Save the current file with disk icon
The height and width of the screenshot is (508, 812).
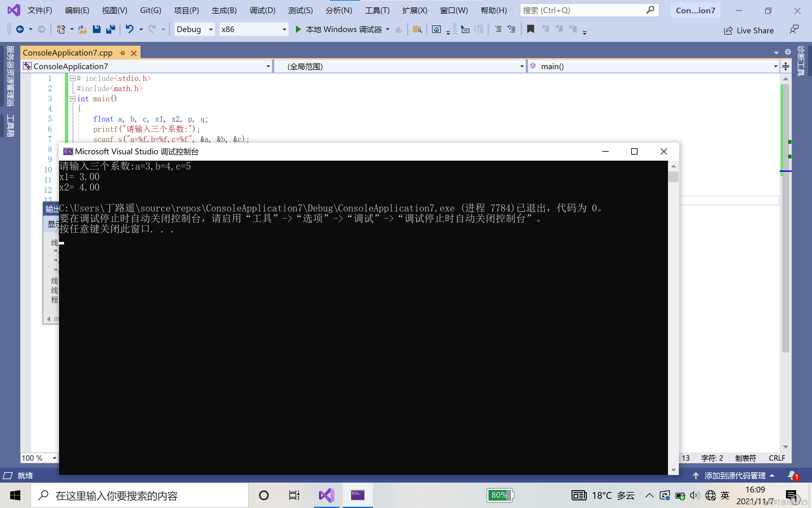point(97,30)
